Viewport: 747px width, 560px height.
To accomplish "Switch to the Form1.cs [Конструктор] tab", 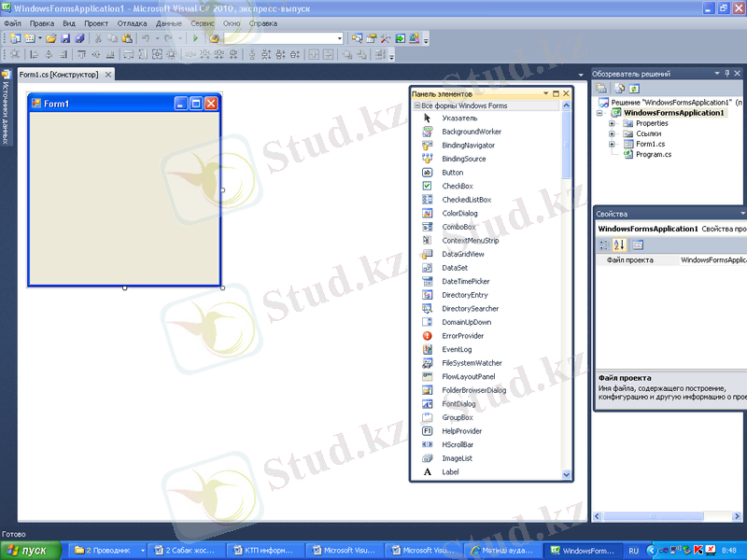I will (x=58, y=74).
